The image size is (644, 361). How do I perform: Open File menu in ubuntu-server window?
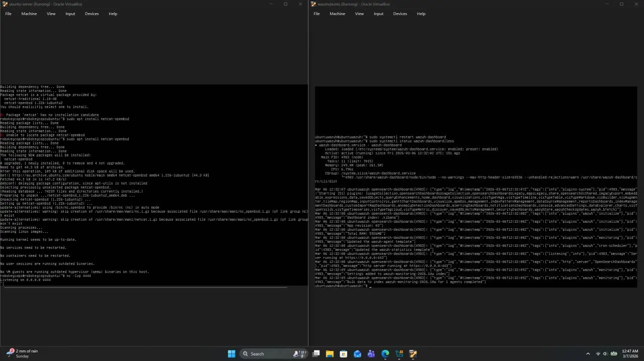click(8, 14)
